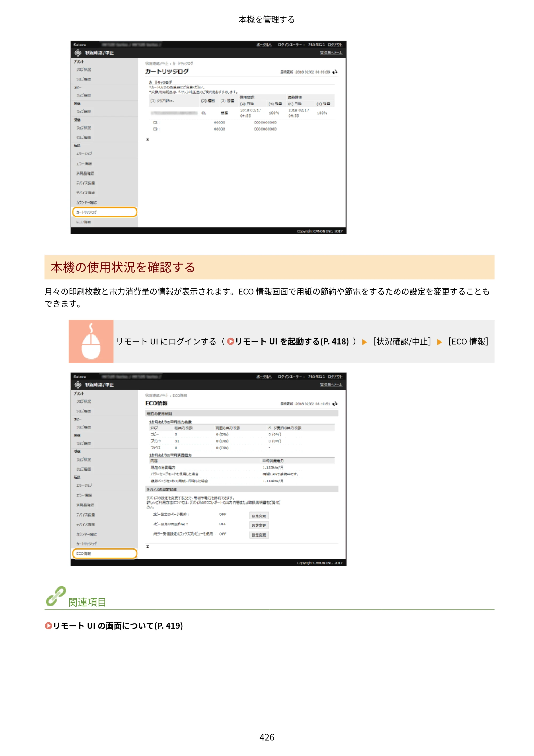This screenshot has height=756, width=534.
Task: Click 管理者へメール on the Cartridge Log screen
Action: (x=331, y=53)
